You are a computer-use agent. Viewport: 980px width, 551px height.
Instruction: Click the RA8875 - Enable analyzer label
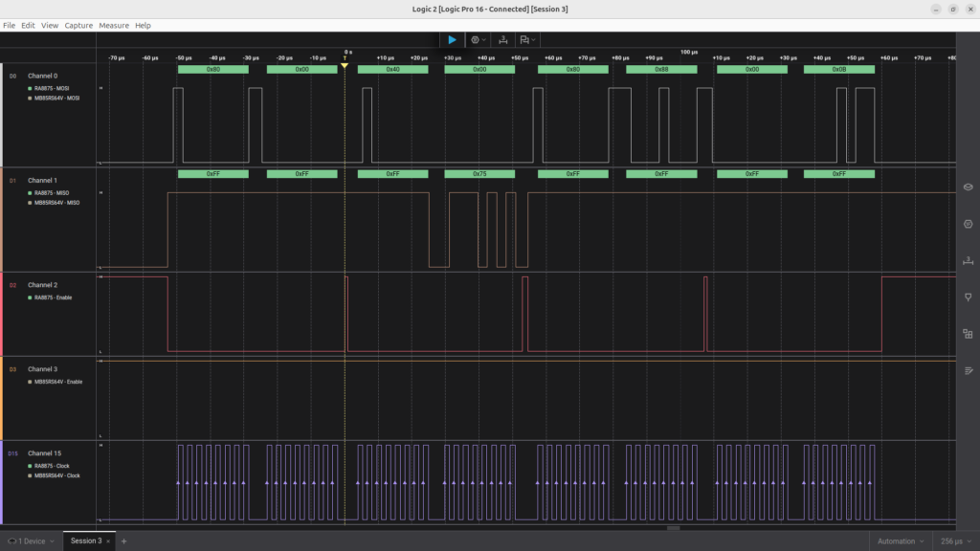pyautogui.click(x=54, y=298)
